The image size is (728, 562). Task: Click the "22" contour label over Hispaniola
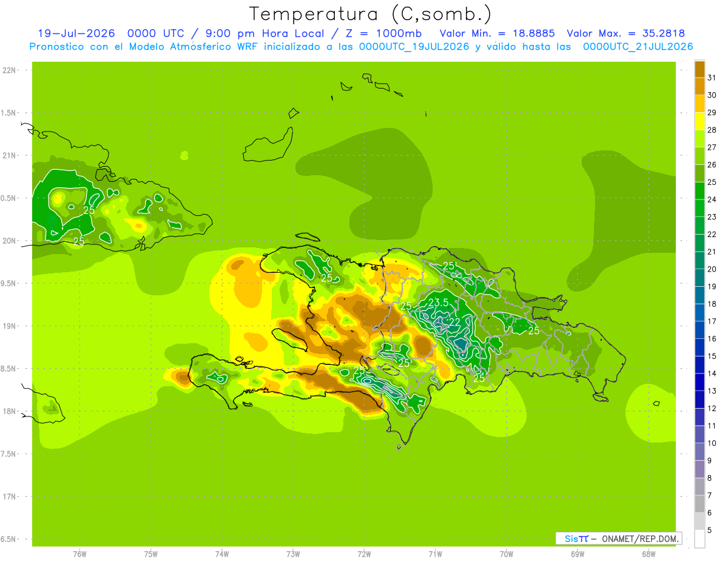tap(454, 322)
